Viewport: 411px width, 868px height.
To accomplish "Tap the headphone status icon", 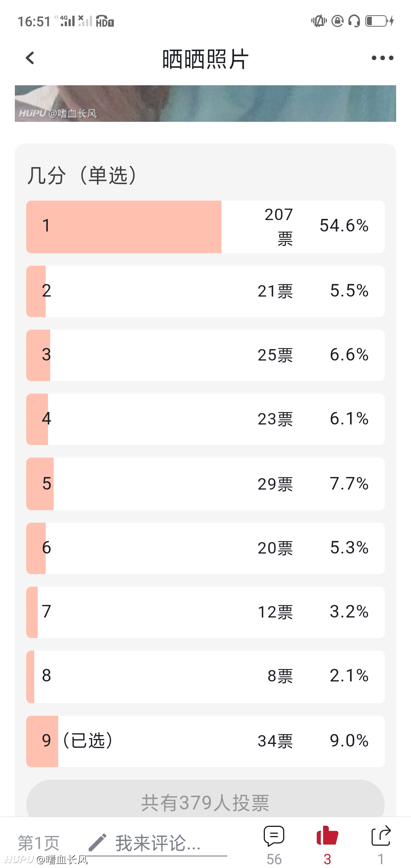I will pos(354,21).
